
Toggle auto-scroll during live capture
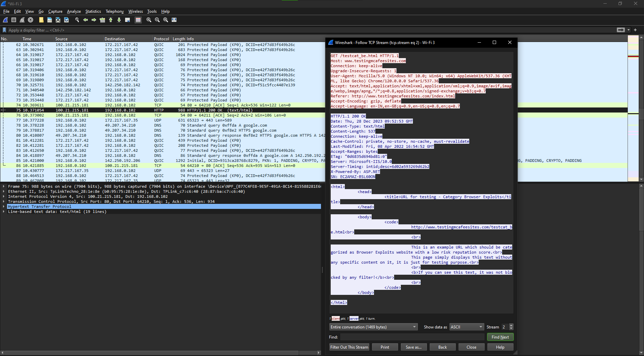127,20
